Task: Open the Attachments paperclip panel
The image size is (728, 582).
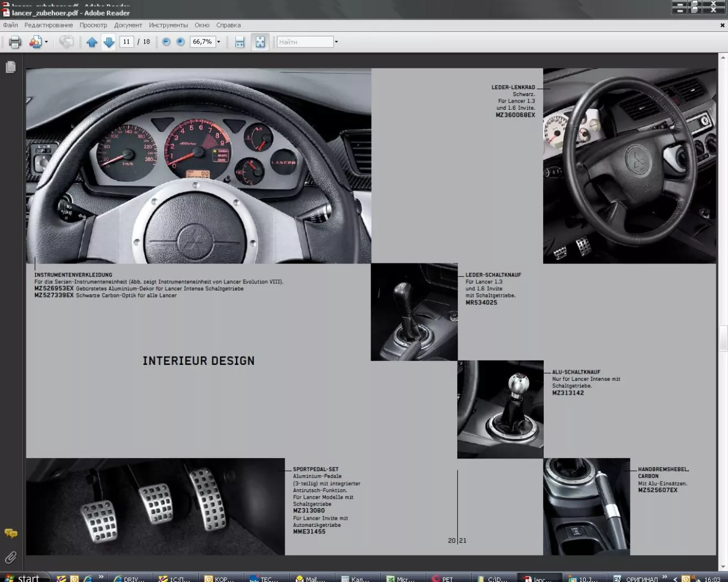Action: coord(10,557)
